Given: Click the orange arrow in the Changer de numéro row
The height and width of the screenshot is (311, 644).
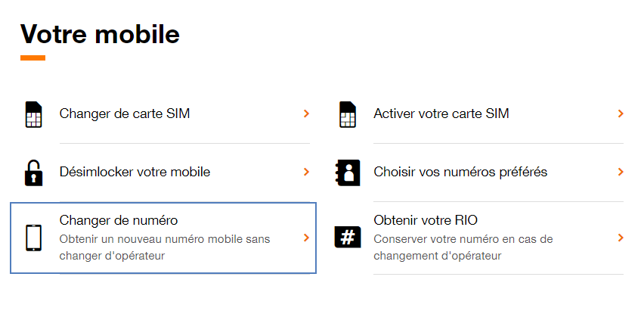Looking at the screenshot, I should click(x=306, y=238).
